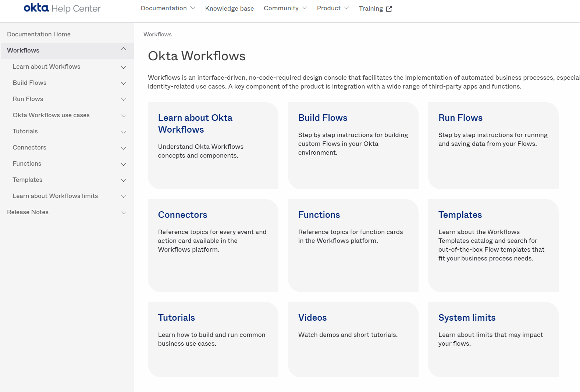Image resolution: width=580 pixels, height=392 pixels.
Task: Open Okta Workflows use cases sidebar item
Action: point(51,115)
